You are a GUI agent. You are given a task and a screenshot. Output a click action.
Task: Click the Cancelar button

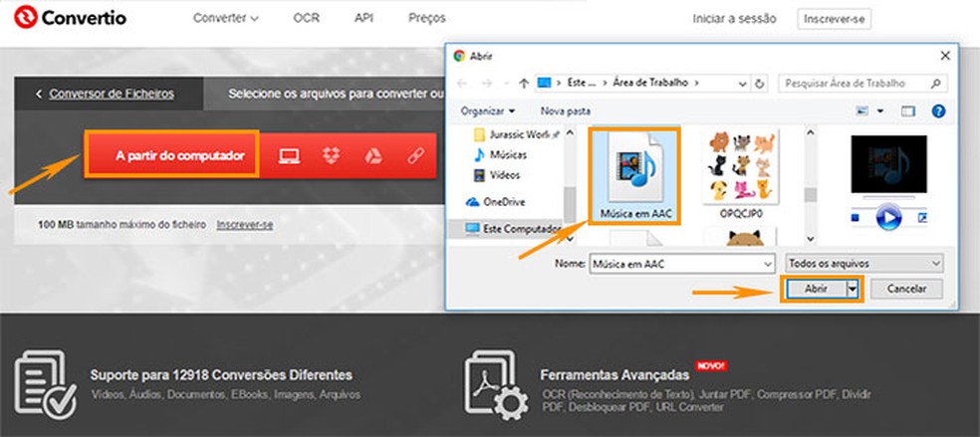(905, 289)
